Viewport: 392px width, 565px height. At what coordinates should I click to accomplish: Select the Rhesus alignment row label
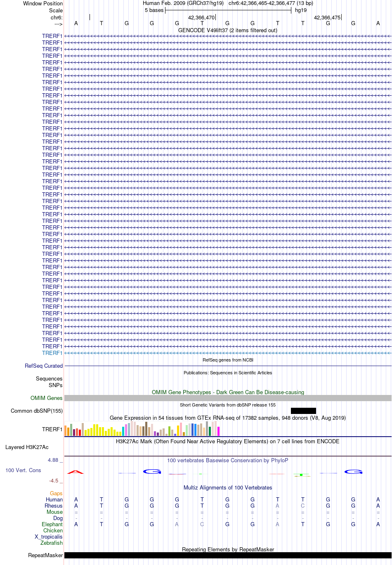tap(54, 506)
